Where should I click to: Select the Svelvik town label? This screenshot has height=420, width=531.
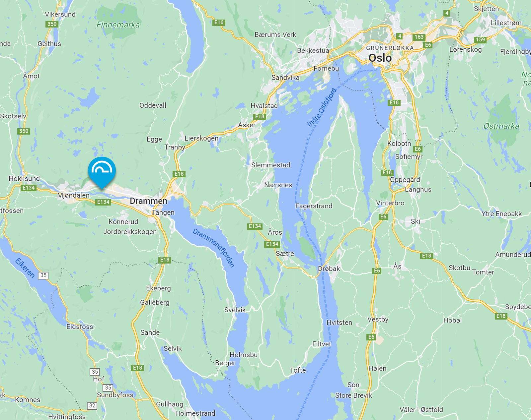(x=235, y=310)
